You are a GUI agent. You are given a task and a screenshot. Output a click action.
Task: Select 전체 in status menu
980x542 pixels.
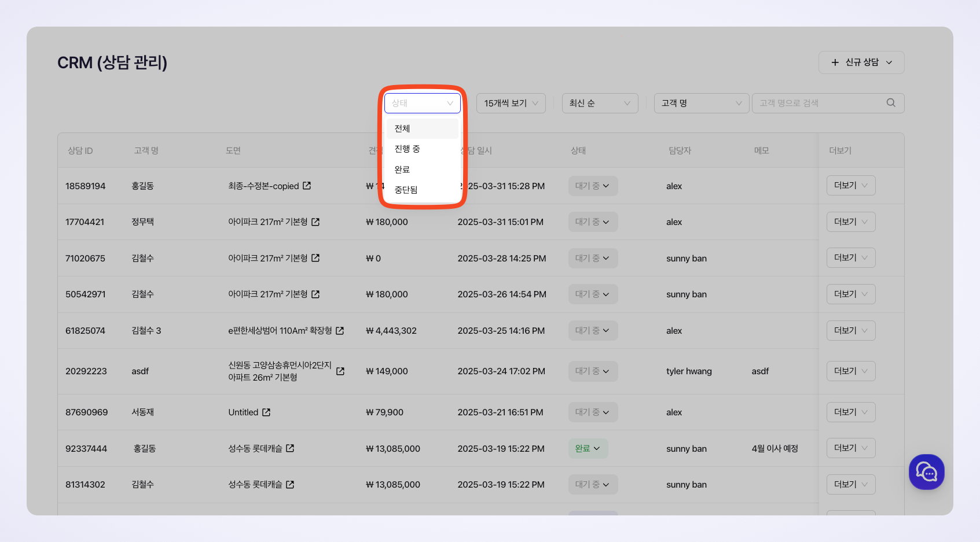point(423,128)
